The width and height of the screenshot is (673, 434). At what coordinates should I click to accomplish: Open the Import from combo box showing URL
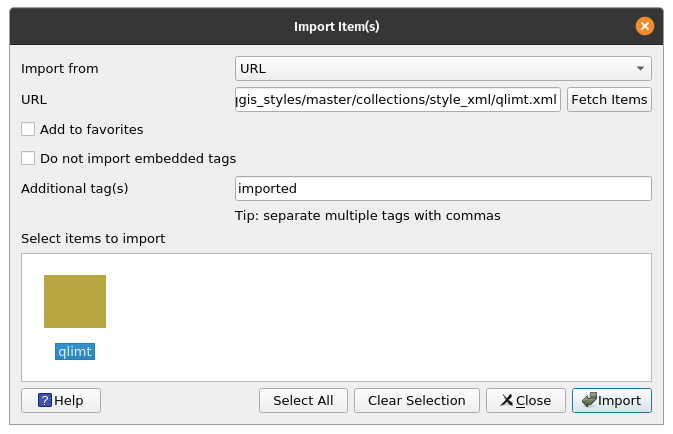pyautogui.click(x=435, y=69)
